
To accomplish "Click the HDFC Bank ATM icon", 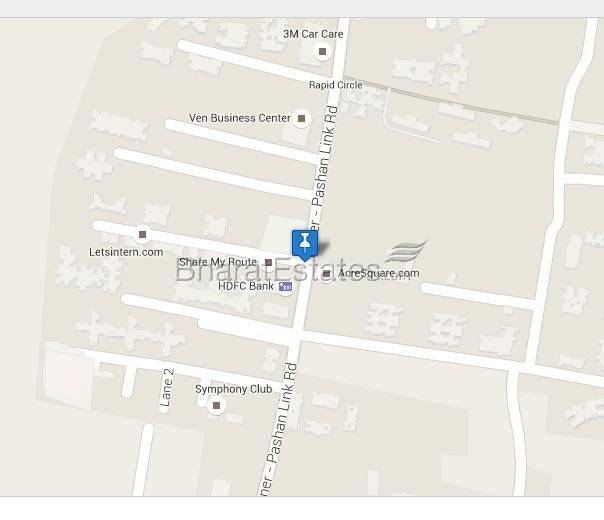I will (x=286, y=287).
